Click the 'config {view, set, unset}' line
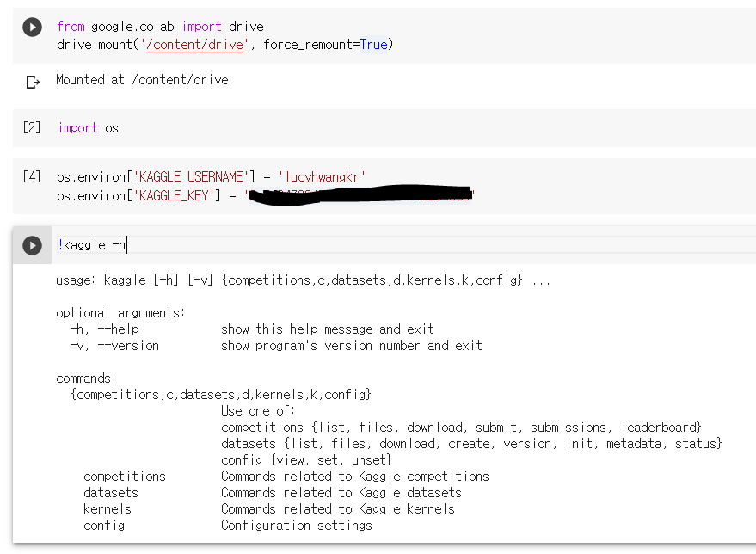This screenshot has height=554, width=756. tap(307, 460)
